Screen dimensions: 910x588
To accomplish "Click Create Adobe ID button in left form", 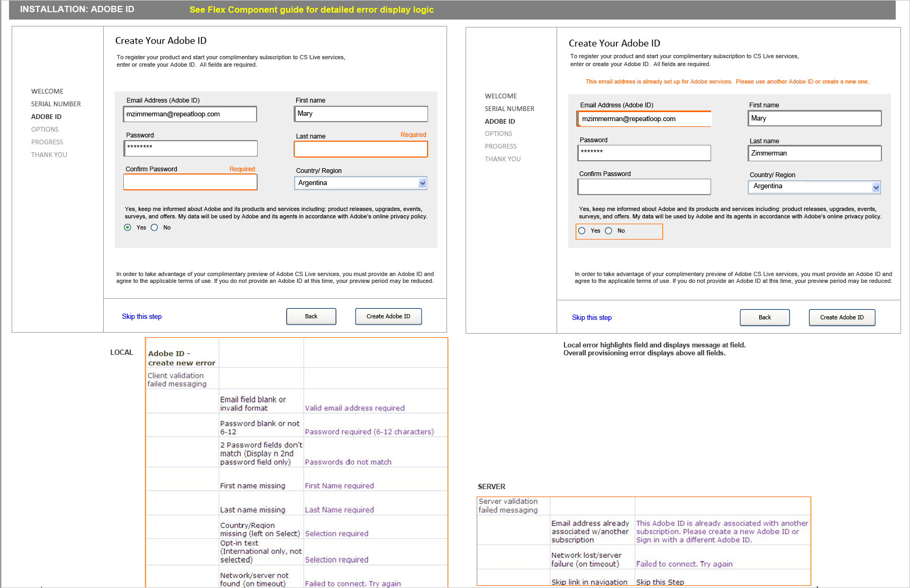I will (388, 316).
